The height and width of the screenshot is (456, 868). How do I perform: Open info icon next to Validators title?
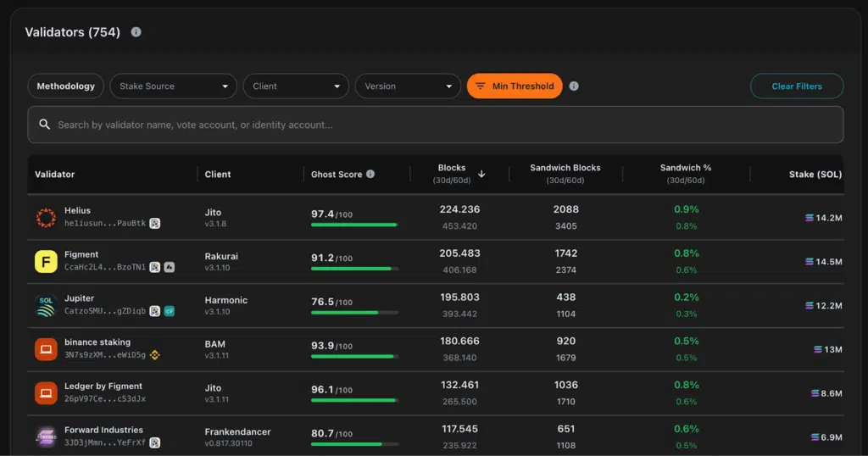[136, 32]
